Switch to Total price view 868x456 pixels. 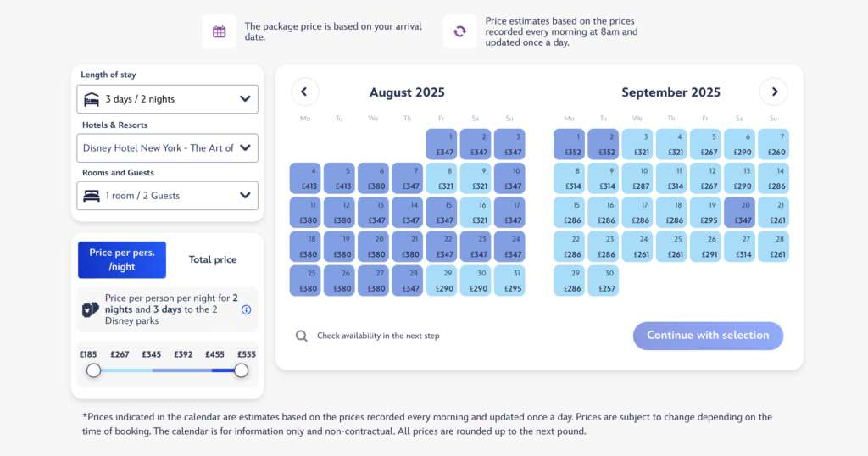[213, 260]
